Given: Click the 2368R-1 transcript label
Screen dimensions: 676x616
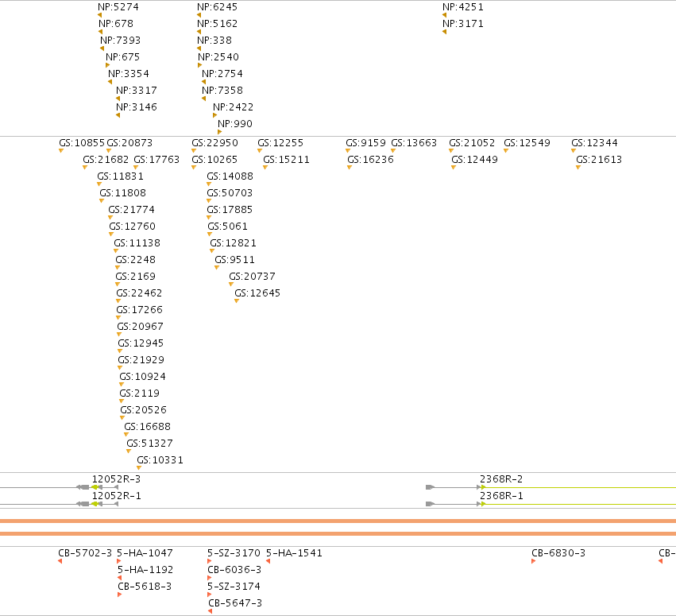Looking at the screenshot, I should (x=501, y=496).
